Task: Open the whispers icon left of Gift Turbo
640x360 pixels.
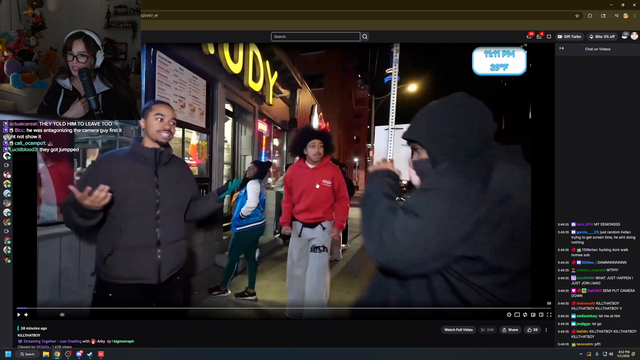Action: 549,36
